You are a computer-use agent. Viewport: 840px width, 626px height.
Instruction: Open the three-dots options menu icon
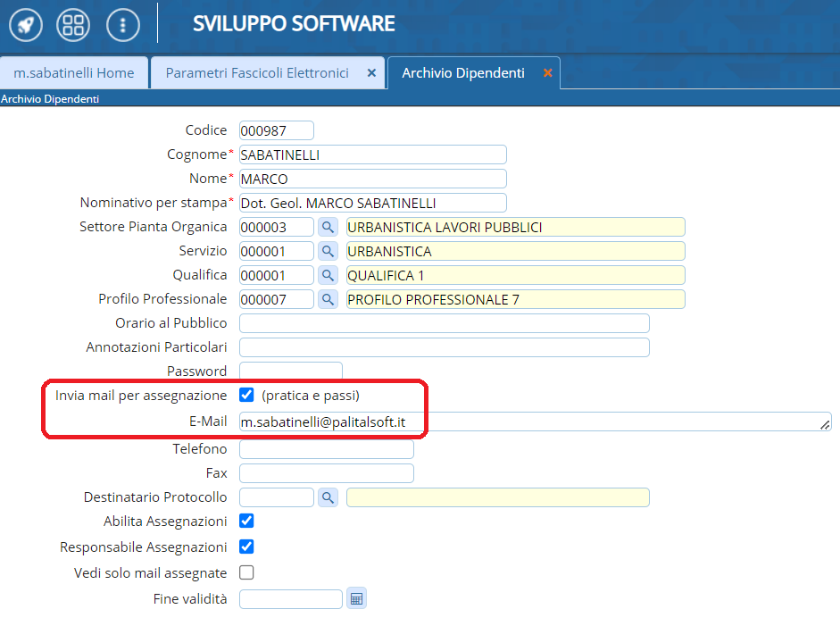pyautogui.click(x=122, y=24)
